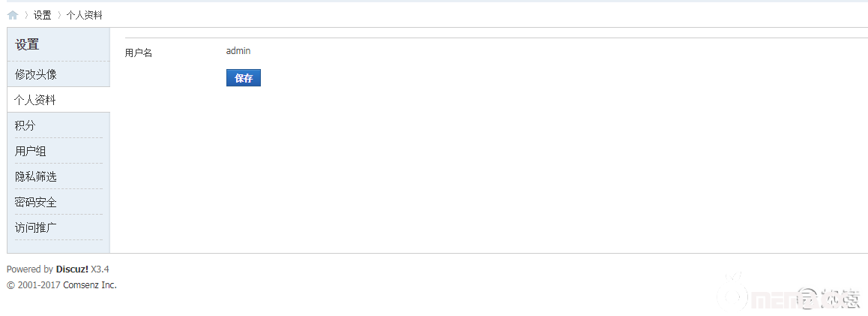The image size is (868, 316).
Task: Click the 个人资料 breadcrumb item
Action: [84, 15]
